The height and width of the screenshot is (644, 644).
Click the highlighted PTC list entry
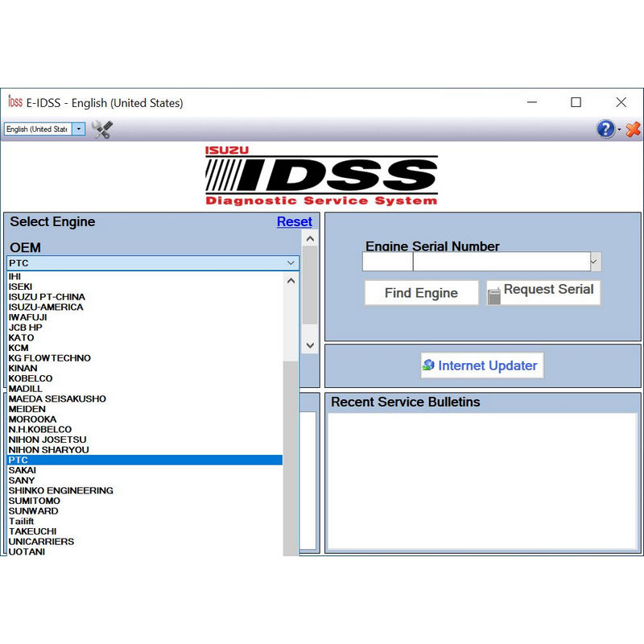[145, 460]
